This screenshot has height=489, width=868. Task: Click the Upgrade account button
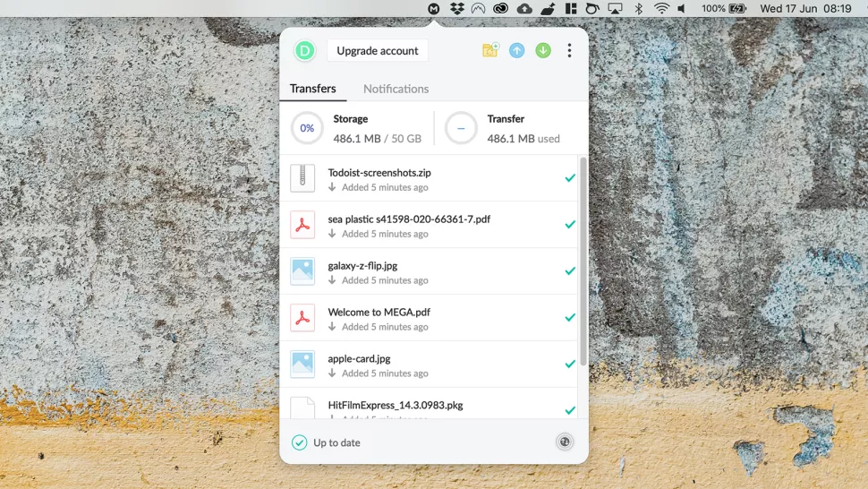pos(378,50)
